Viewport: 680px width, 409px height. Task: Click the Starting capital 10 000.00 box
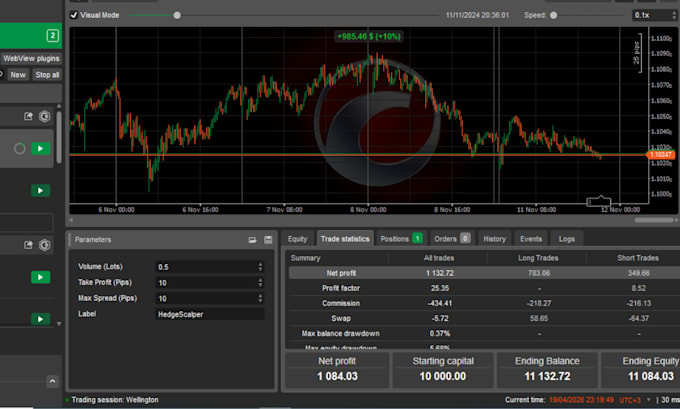coord(443,370)
